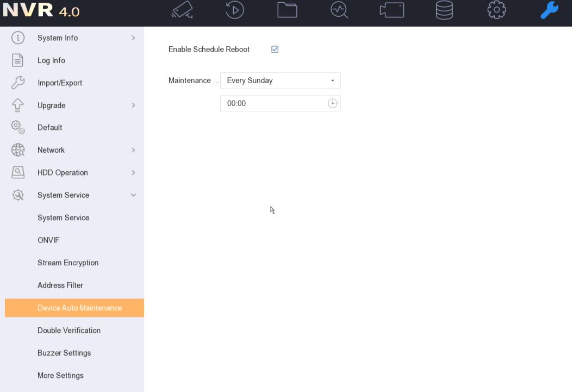Click the System Service gear icon
573x392 pixels.
pos(18,195)
